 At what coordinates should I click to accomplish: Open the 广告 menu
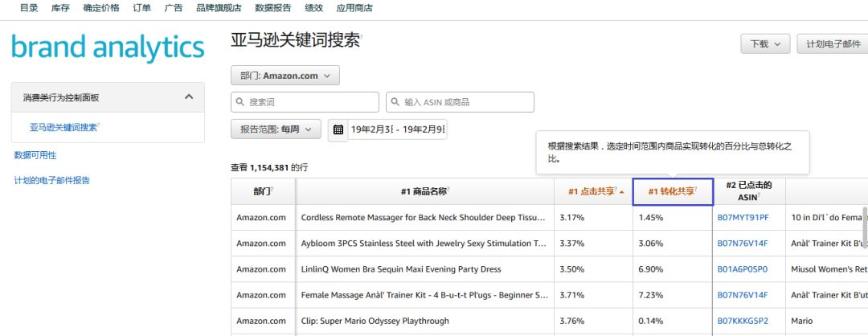pyautogui.click(x=174, y=8)
